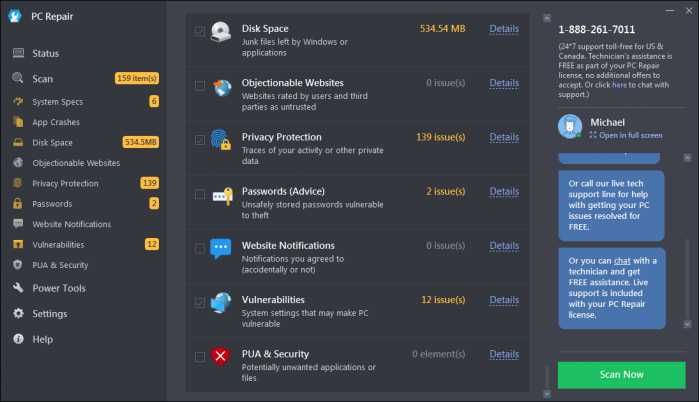Toggle the Privacy Protection checkbox

coord(200,140)
